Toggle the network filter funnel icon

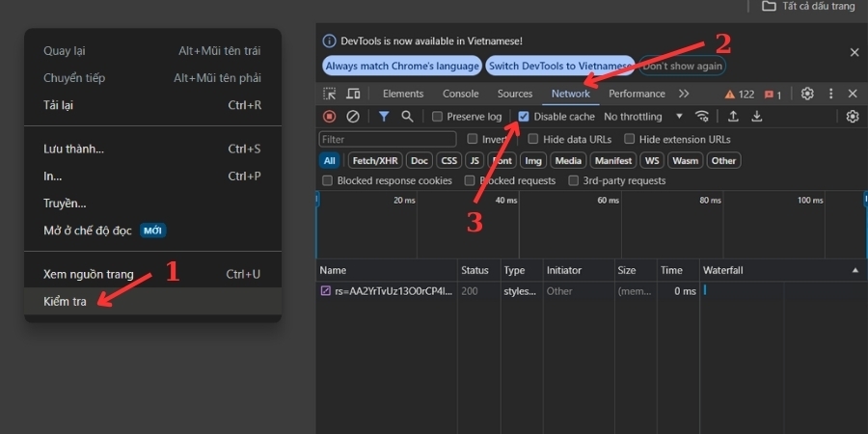point(384,117)
